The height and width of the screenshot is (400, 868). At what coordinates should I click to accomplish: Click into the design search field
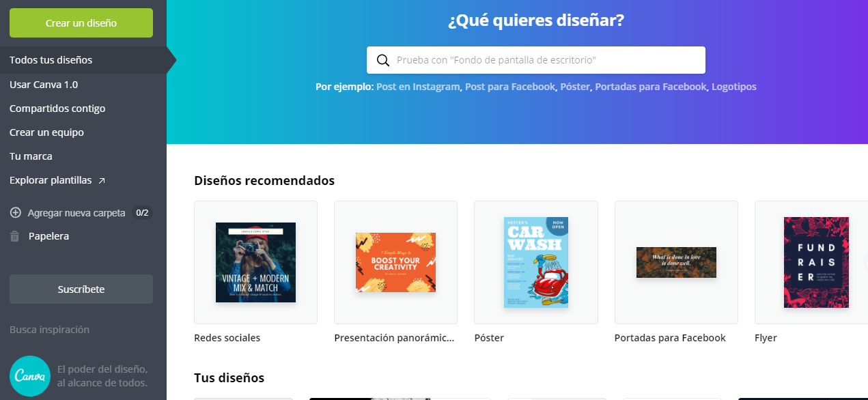[x=536, y=60]
